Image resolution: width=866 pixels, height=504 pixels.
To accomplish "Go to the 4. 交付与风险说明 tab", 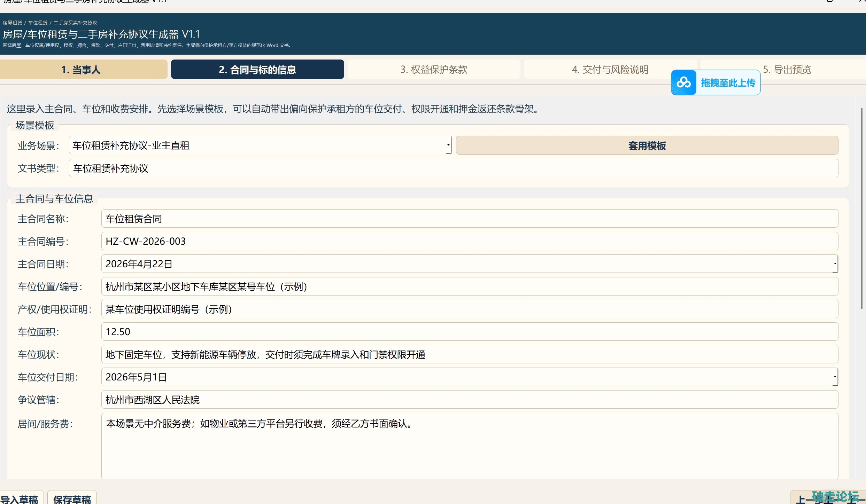I will [x=610, y=69].
